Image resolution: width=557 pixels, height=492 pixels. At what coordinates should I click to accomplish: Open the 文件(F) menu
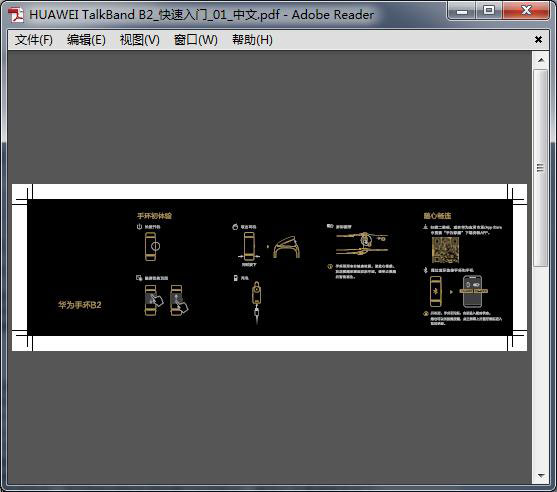(x=34, y=40)
